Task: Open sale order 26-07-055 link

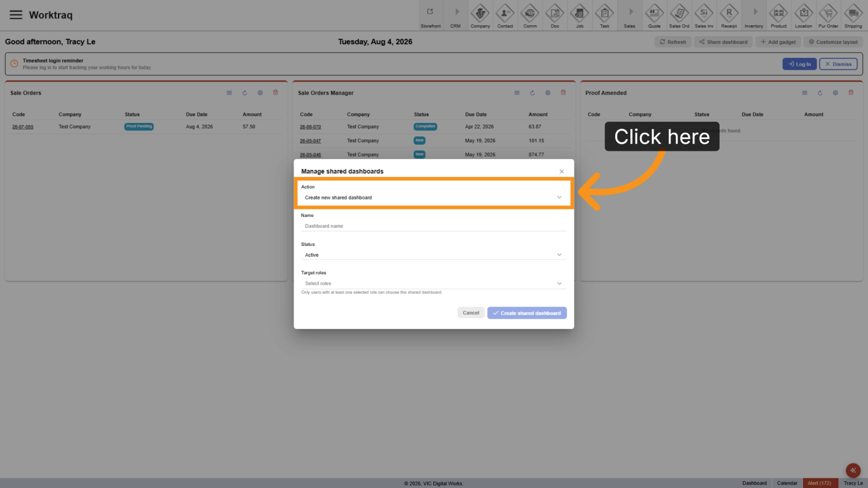Action: pos(23,127)
